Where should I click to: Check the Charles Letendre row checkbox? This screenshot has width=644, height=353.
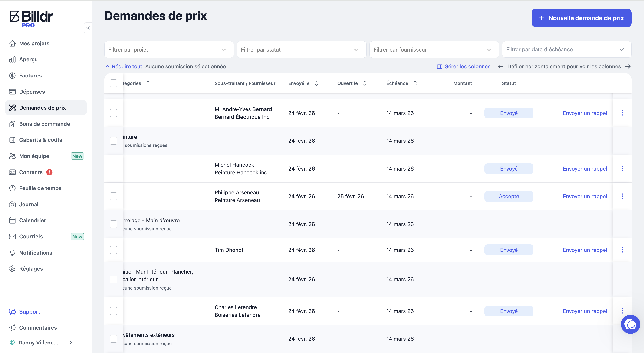pos(114,311)
